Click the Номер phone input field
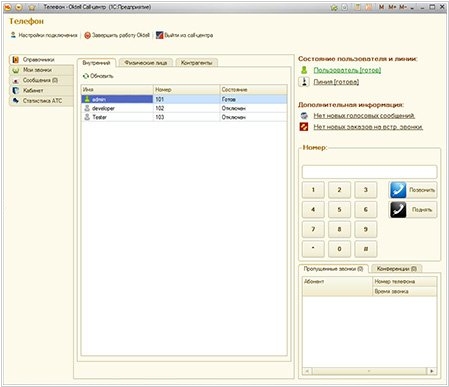This screenshot has height=387, width=449. pyautogui.click(x=369, y=172)
